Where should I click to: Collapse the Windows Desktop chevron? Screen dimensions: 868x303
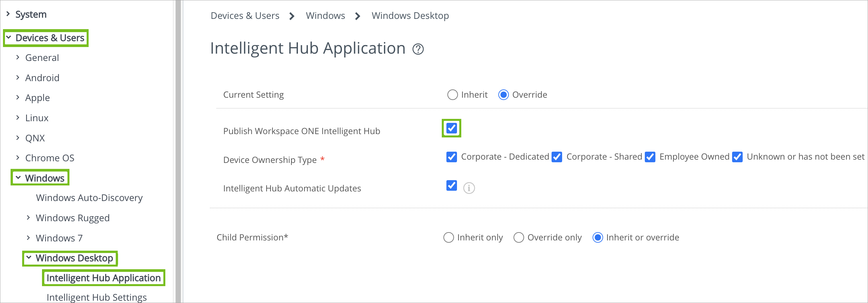29,258
